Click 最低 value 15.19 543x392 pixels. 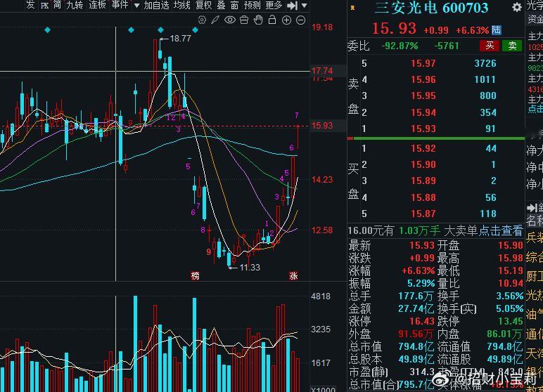coord(511,270)
